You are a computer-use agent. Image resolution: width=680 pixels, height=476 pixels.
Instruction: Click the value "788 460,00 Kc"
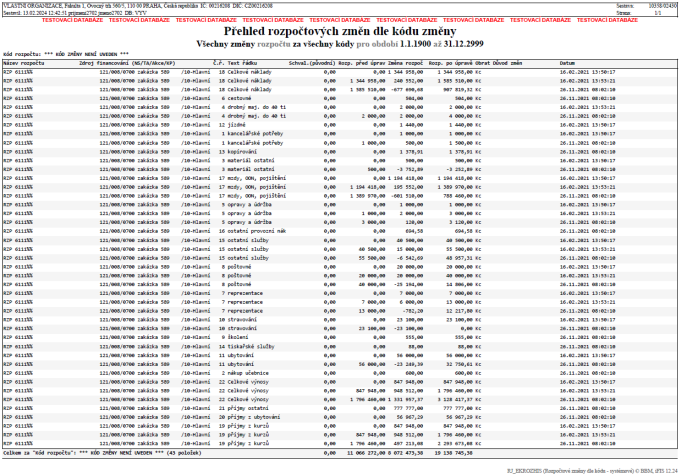[462, 196]
